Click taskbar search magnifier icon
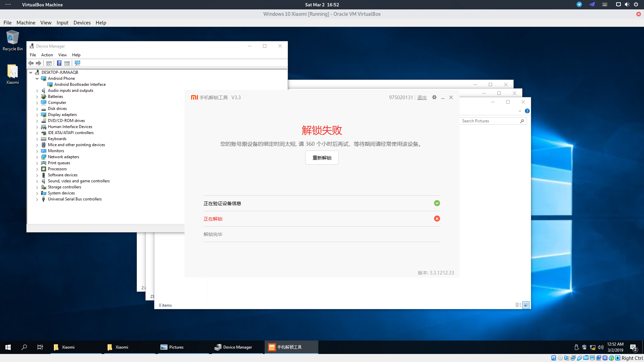Screen dimensions: 644x362 (24, 347)
